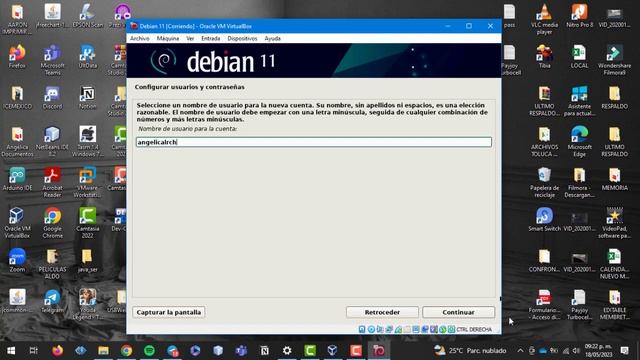Image resolution: width=640 pixels, height=360 pixels.
Task: Click the shared folders icon in VirtualBox status bar
Action: pyautogui.click(x=407, y=329)
